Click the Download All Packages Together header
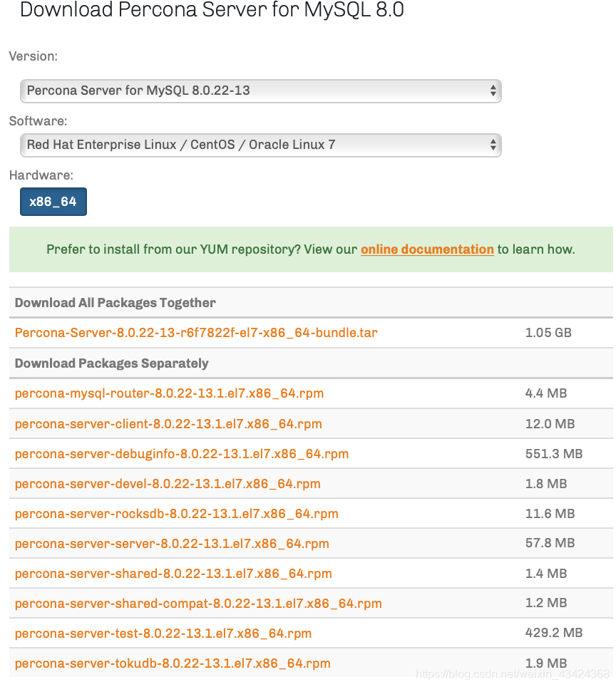616x687 pixels. [113, 303]
